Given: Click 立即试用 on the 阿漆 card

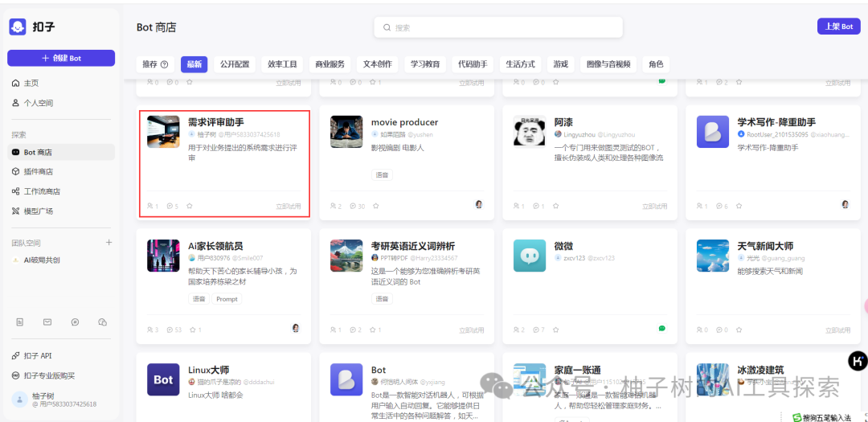Looking at the screenshot, I should [655, 206].
